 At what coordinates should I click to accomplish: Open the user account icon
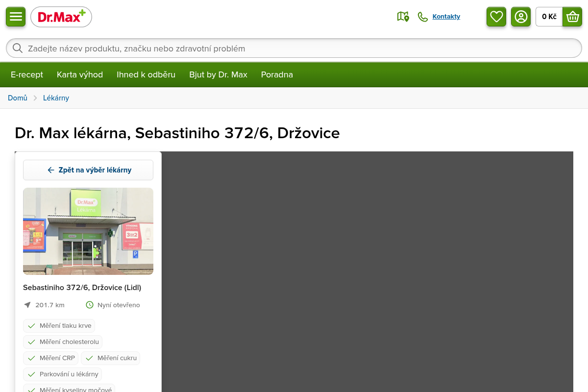tap(521, 17)
